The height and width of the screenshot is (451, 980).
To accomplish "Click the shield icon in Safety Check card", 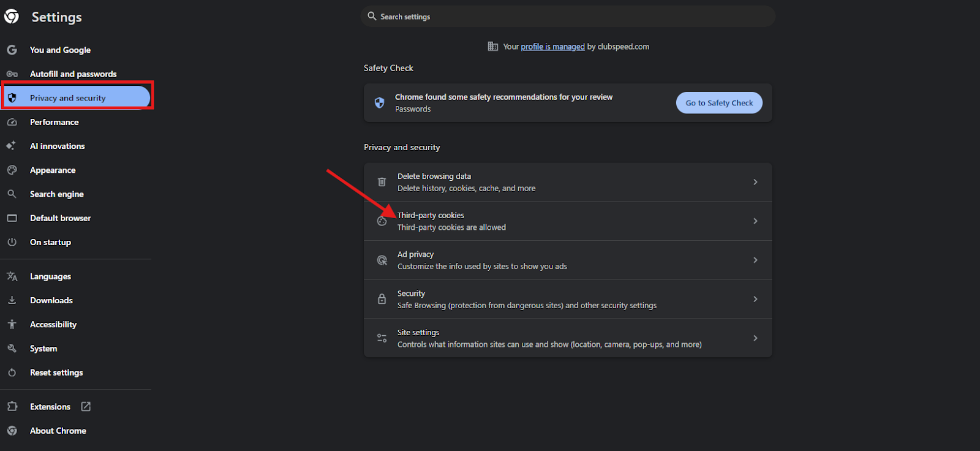I will coord(380,103).
